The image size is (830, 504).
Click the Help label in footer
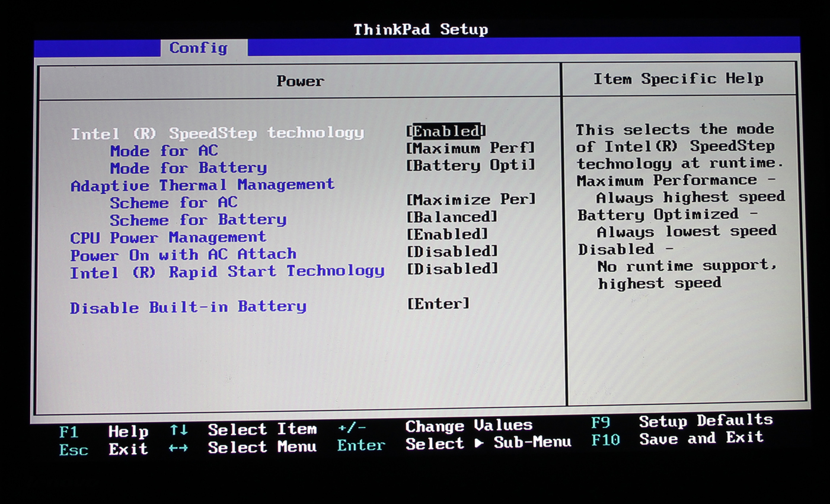point(129,432)
